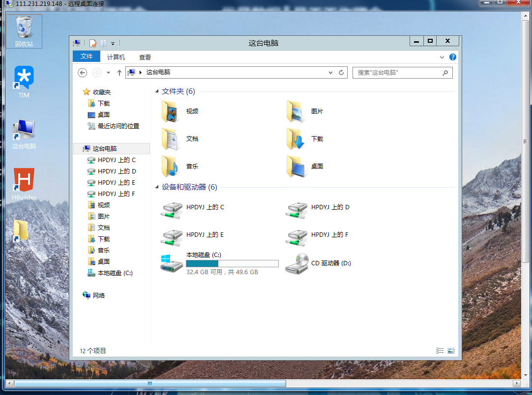Open the 桌面 folder in main pane
This screenshot has width=532, height=395.
pyautogui.click(x=305, y=166)
